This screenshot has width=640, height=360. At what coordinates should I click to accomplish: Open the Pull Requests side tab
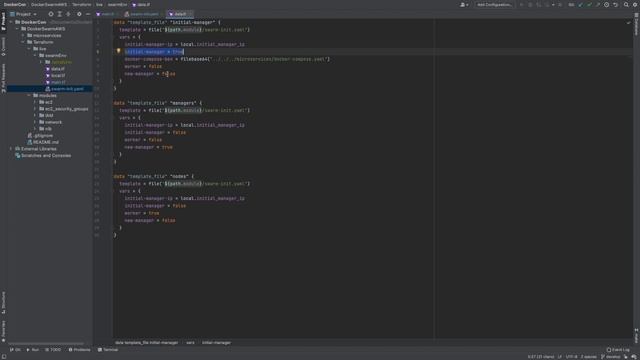coord(3,78)
